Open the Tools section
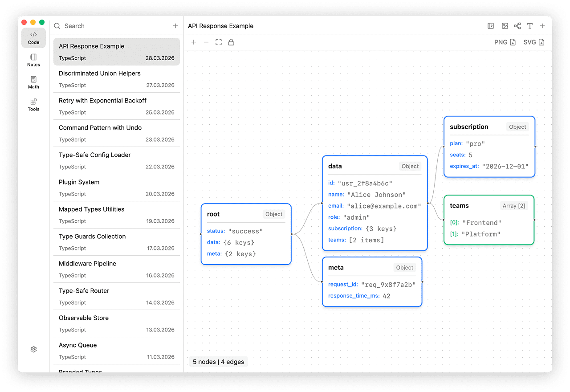The width and height of the screenshot is (570, 392). tap(33, 105)
